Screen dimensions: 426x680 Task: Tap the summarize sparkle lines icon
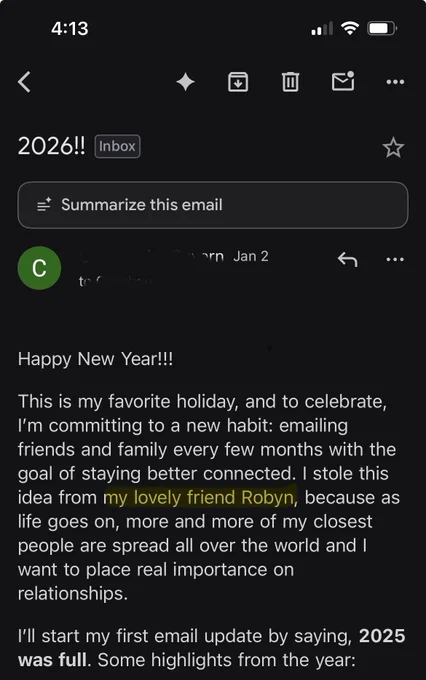pyautogui.click(x=44, y=204)
